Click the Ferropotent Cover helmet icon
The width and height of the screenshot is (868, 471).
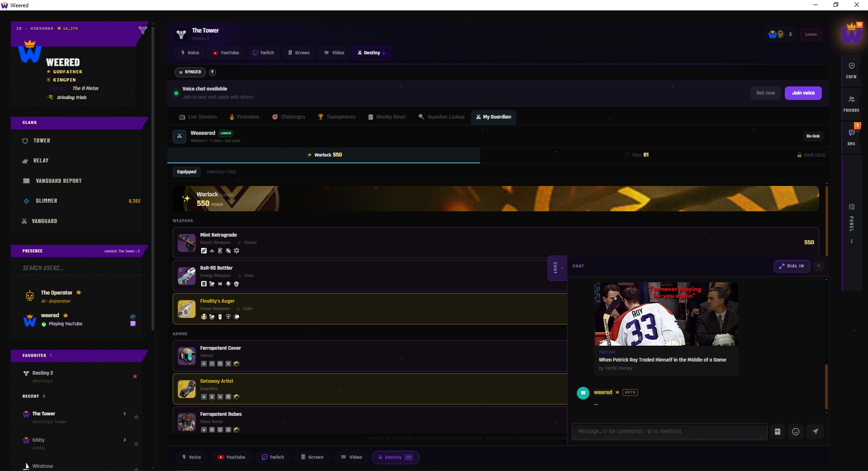[x=186, y=356]
